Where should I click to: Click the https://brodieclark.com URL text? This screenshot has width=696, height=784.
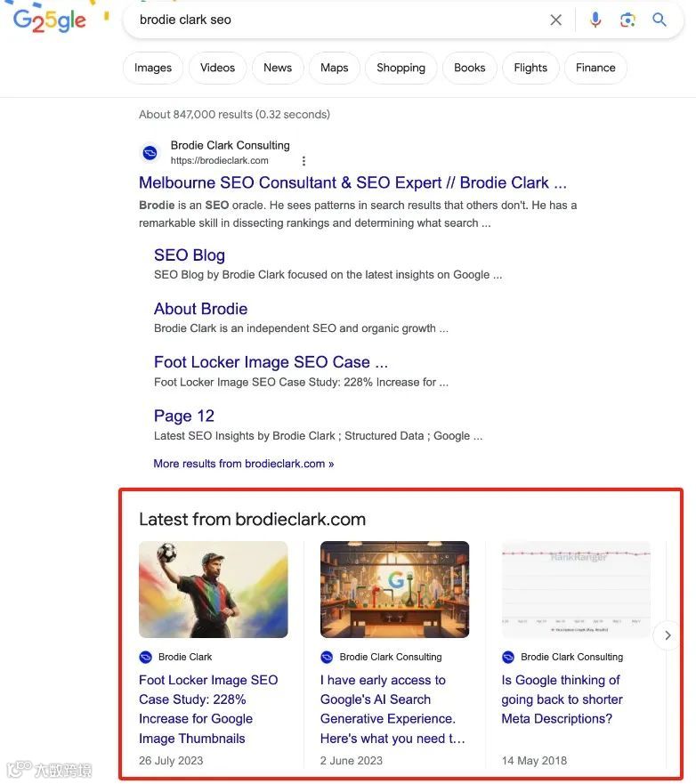[x=220, y=160]
